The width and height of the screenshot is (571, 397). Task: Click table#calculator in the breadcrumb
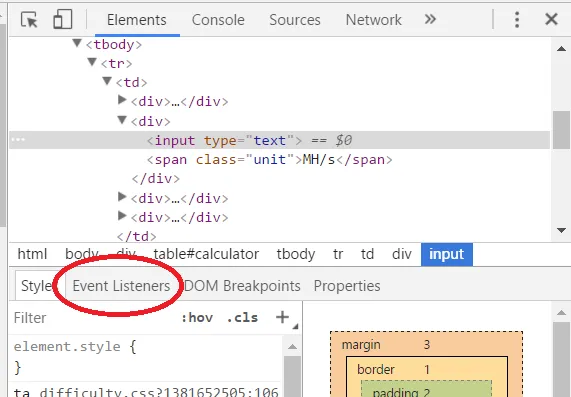[x=206, y=254]
